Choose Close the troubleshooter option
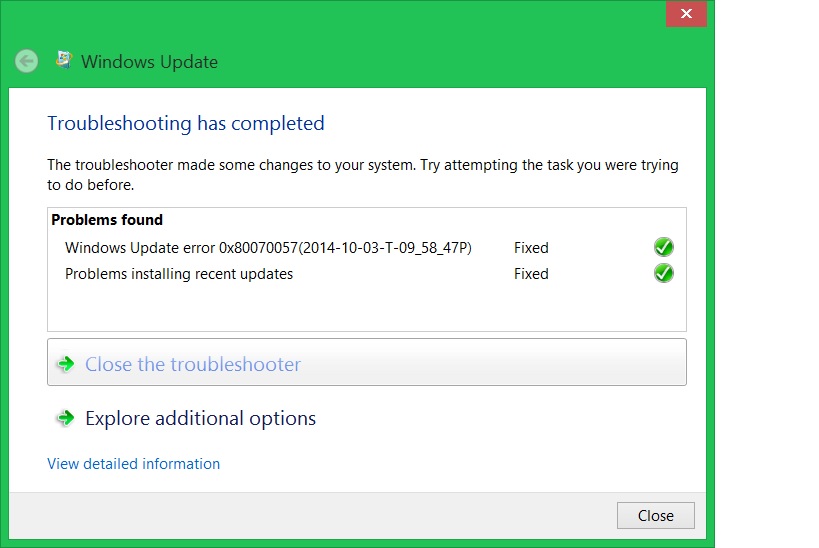 coord(367,362)
